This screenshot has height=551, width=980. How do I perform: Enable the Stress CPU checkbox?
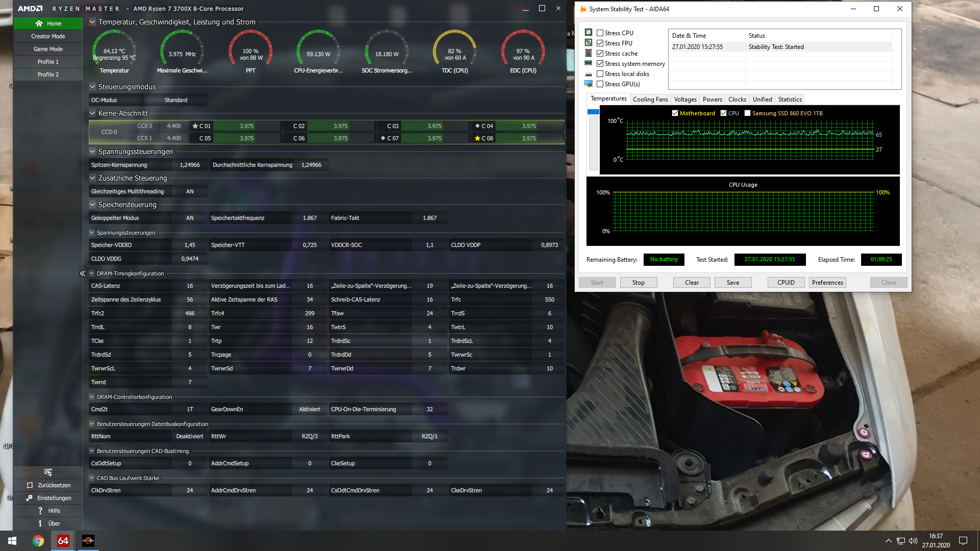(x=600, y=33)
